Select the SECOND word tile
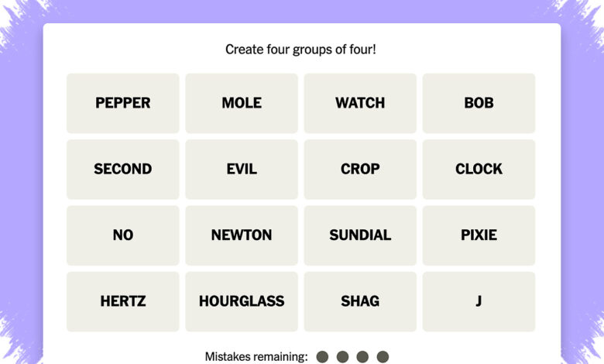Screen dimensions: 604x364 123,170
